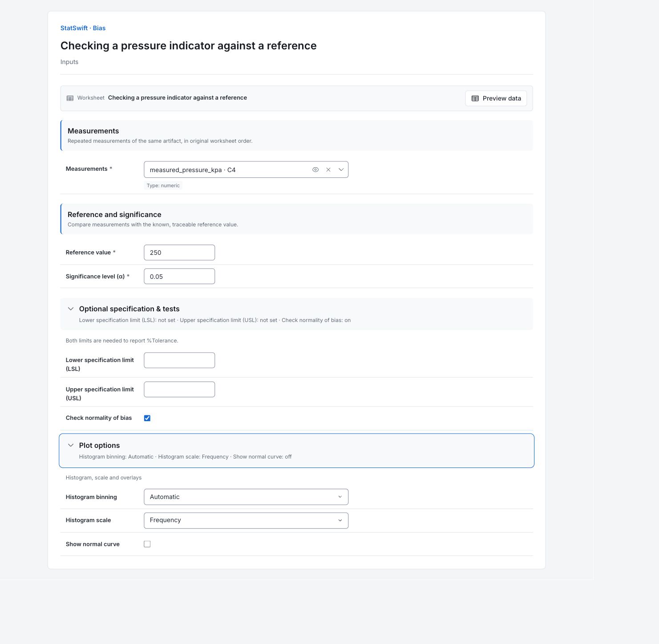Enable Show normal curve checkbox
659x644 pixels.
[147, 544]
